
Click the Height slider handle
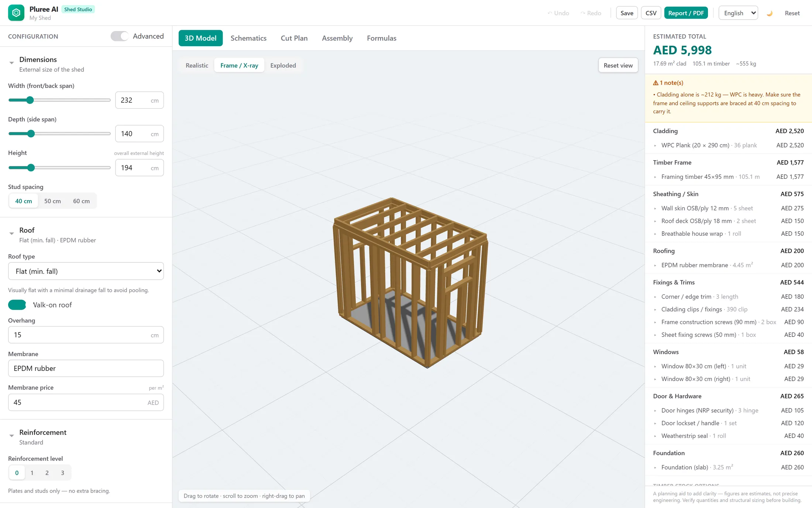pyautogui.click(x=31, y=168)
